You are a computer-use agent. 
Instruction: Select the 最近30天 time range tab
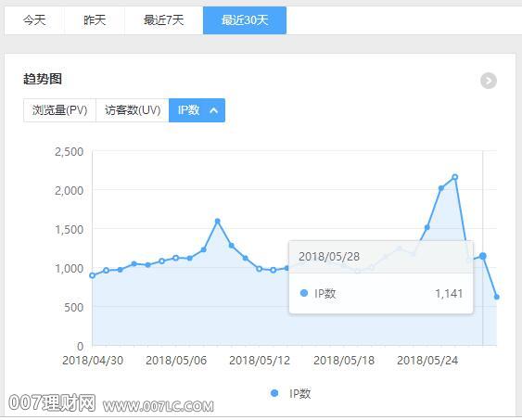245,20
